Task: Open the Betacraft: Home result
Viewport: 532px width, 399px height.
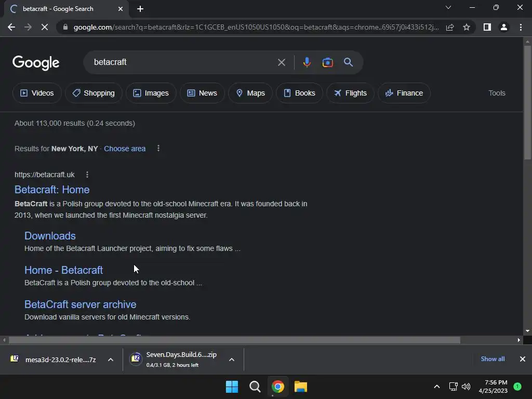Action: coord(52,190)
